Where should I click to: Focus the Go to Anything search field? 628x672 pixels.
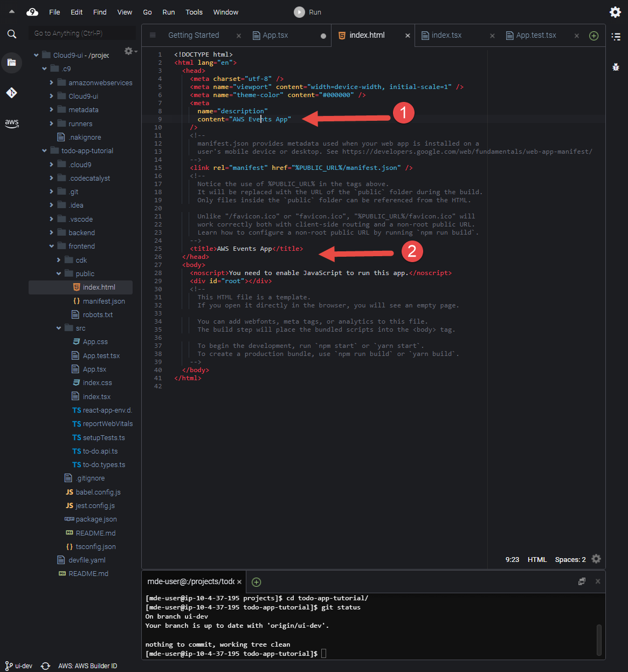coord(82,33)
